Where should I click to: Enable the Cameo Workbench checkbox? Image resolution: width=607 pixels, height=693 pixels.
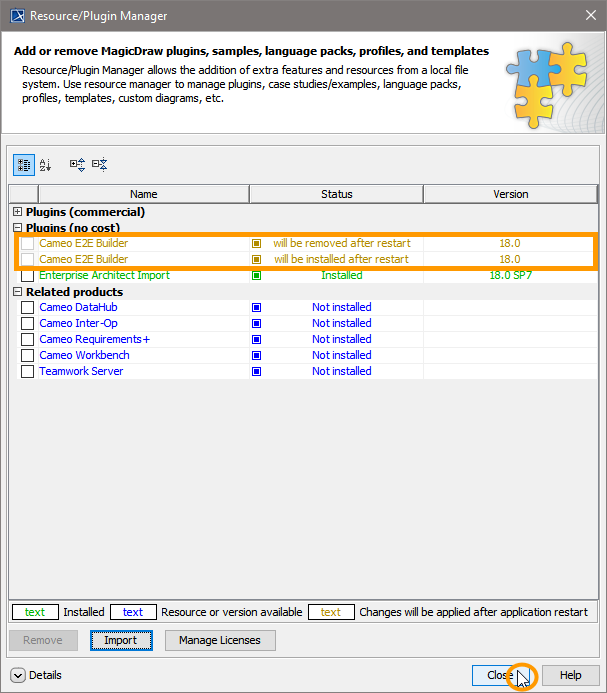point(28,355)
